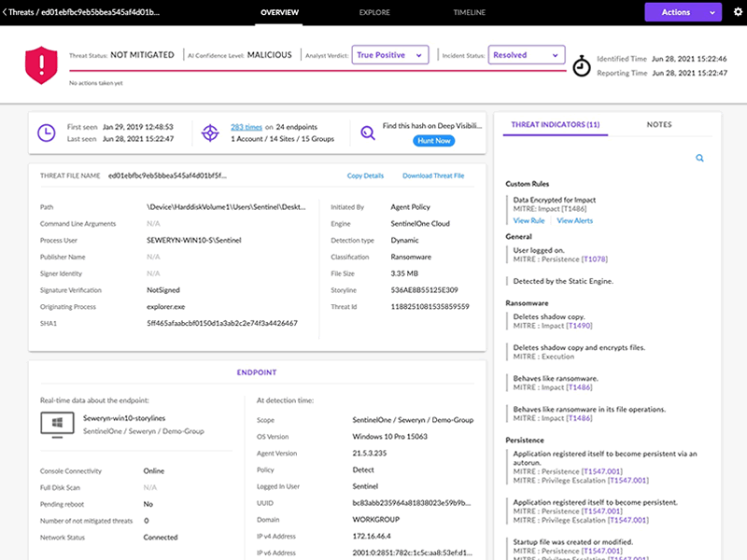The height and width of the screenshot is (560, 747).
Task: Open the NOTES tab
Action: pyautogui.click(x=659, y=125)
